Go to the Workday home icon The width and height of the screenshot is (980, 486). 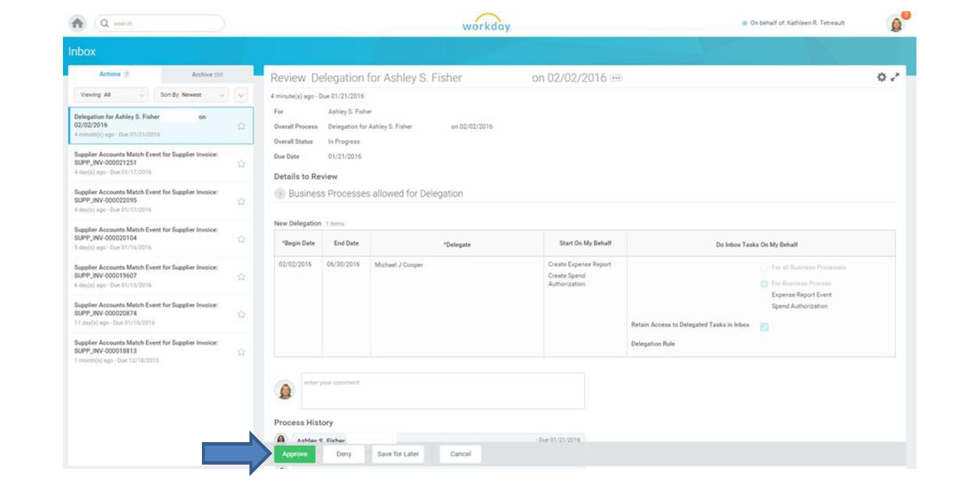[77, 23]
